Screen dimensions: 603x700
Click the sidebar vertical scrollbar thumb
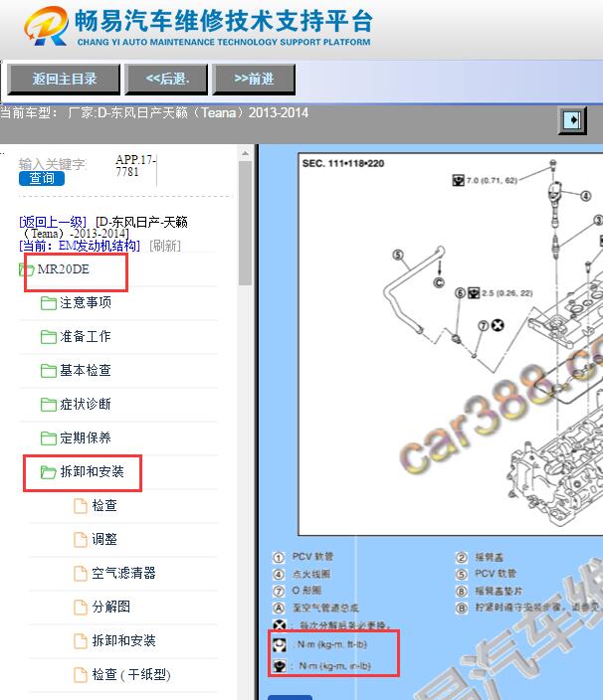point(245,223)
